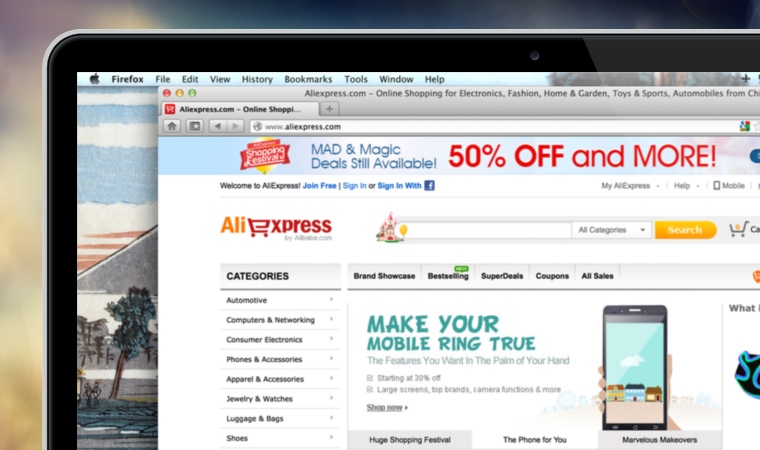
Task: Open the Bookmarks menu
Action: 308,79
